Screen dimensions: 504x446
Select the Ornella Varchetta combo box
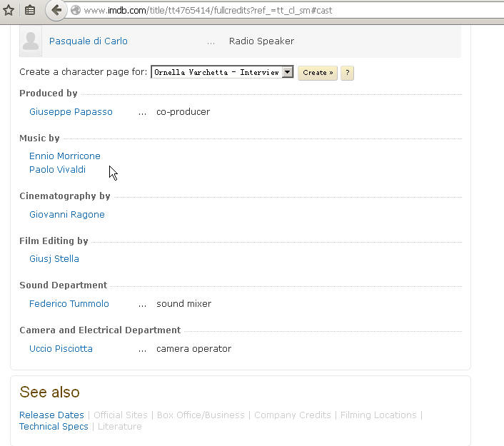click(x=222, y=72)
